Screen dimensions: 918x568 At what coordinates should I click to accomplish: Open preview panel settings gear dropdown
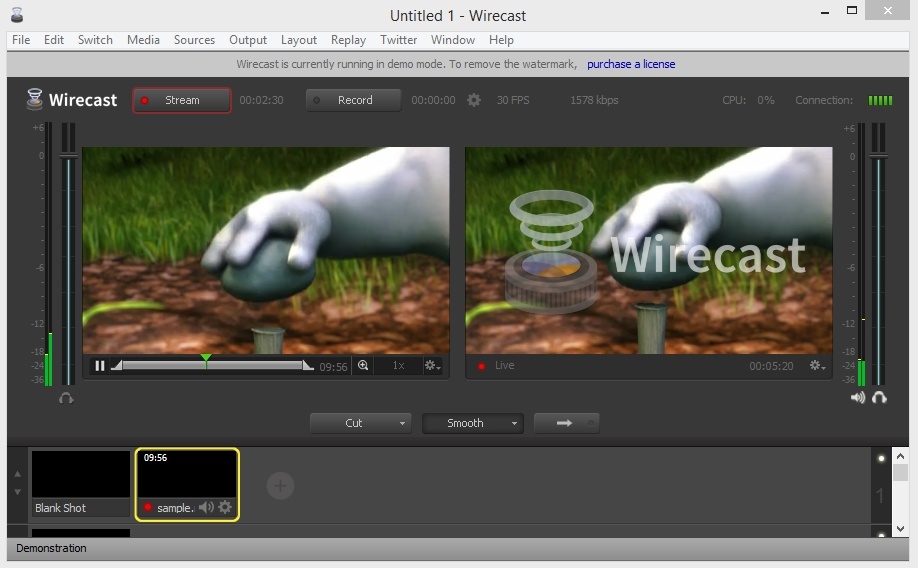(x=433, y=365)
